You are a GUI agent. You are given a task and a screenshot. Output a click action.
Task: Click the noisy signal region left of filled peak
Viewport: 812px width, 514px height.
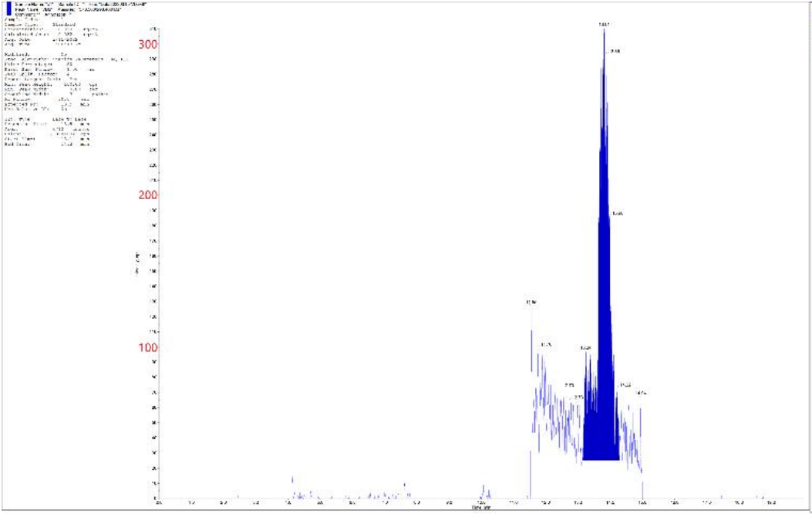(555, 409)
